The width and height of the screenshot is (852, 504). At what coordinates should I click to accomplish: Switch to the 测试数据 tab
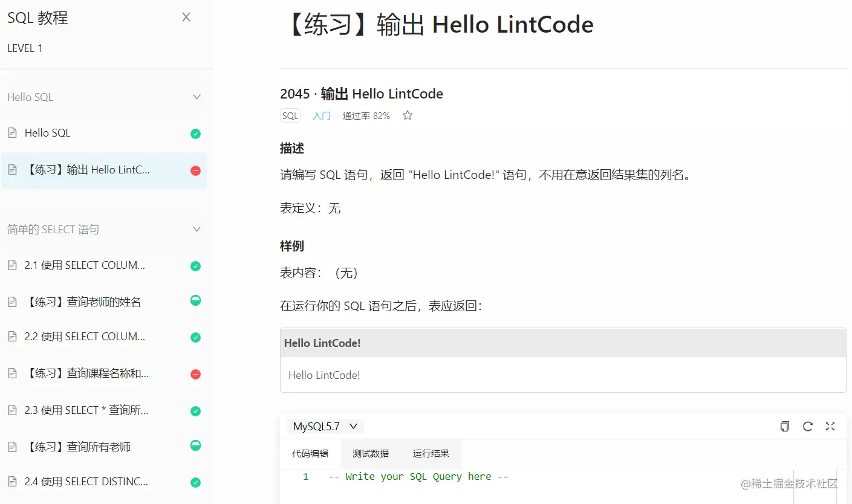click(371, 454)
